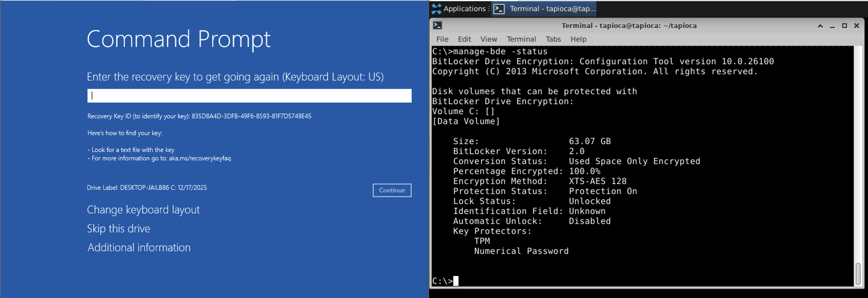The image size is (868, 298).
Task: Click the 'Command Prompt' heading
Action: (179, 39)
